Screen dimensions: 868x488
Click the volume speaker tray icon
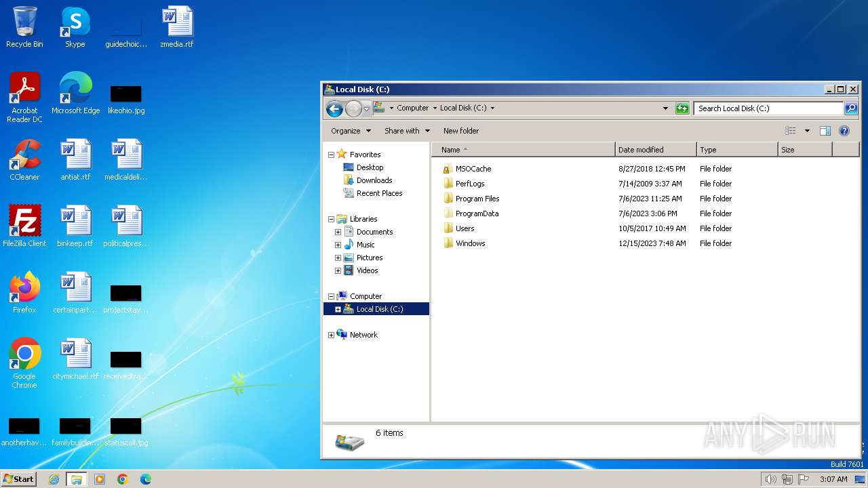[770, 479]
